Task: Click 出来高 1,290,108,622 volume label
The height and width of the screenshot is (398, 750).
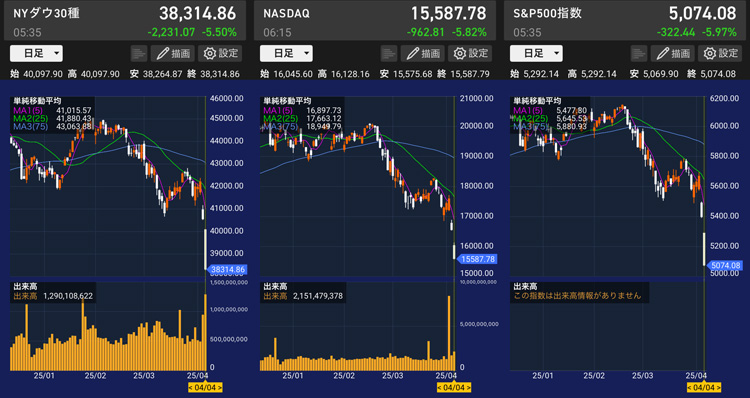Action: [x=53, y=296]
